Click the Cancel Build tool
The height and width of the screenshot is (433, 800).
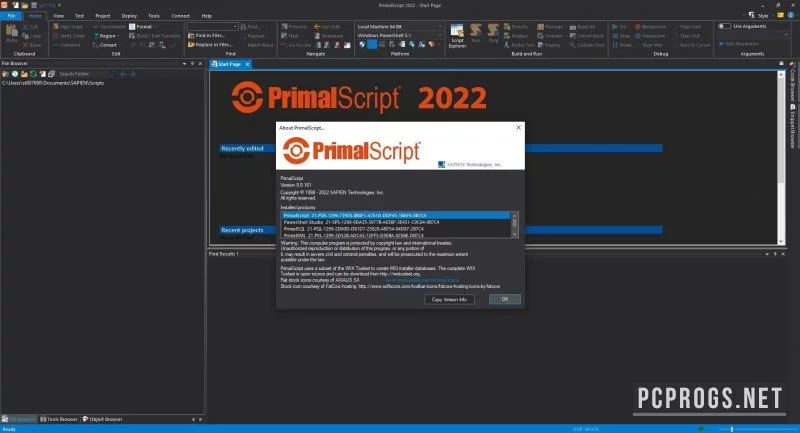(587, 36)
